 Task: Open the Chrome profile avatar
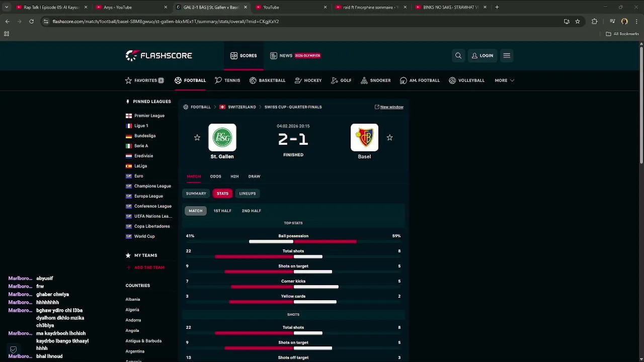click(624, 22)
